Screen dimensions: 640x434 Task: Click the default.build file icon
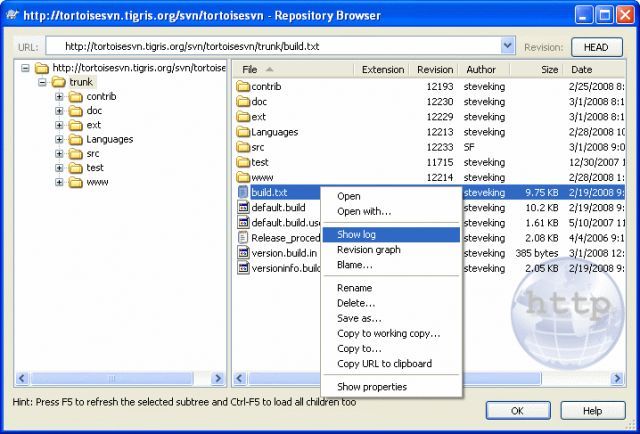click(x=243, y=207)
